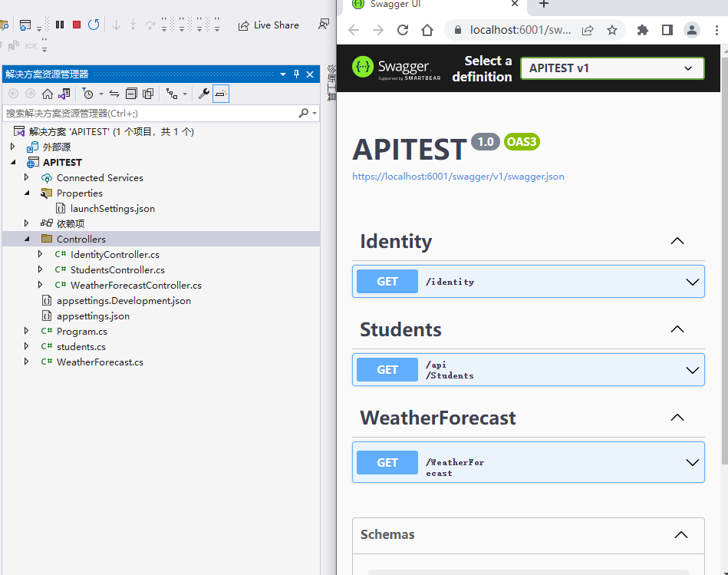This screenshot has height=575, width=728.
Task: Expand the GET /identity endpoint
Action: pyautogui.click(x=528, y=282)
